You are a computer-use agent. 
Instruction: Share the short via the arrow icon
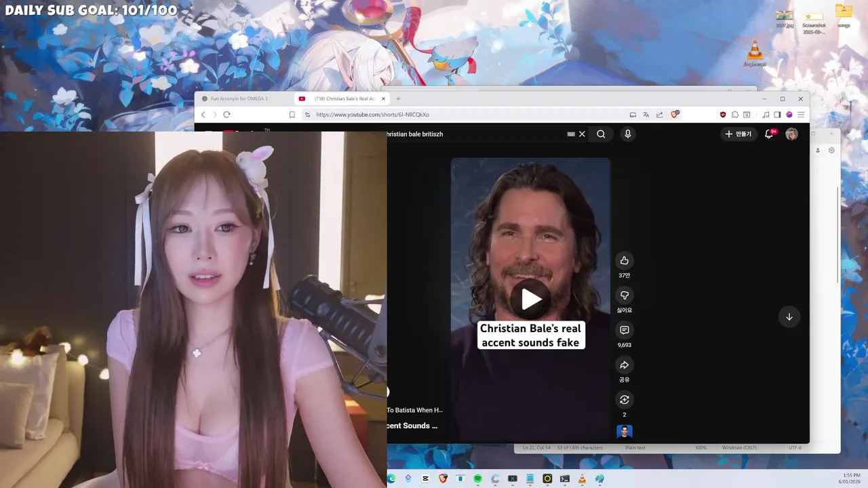click(625, 365)
